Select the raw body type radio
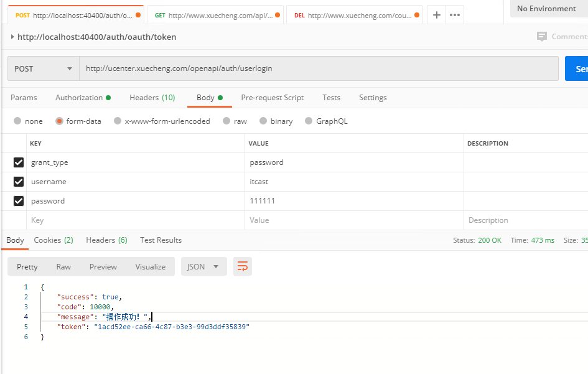588x374 pixels. [x=226, y=121]
